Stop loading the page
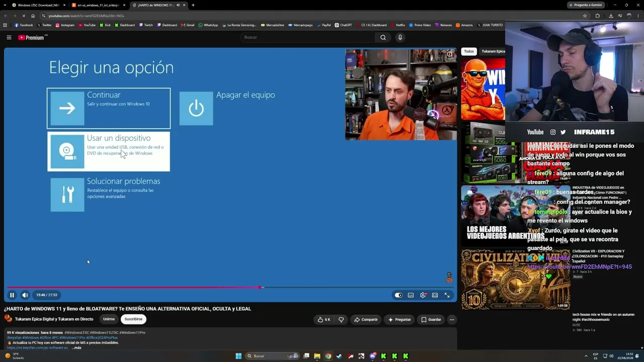The height and width of the screenshot is (362, 644). point(23,16)
